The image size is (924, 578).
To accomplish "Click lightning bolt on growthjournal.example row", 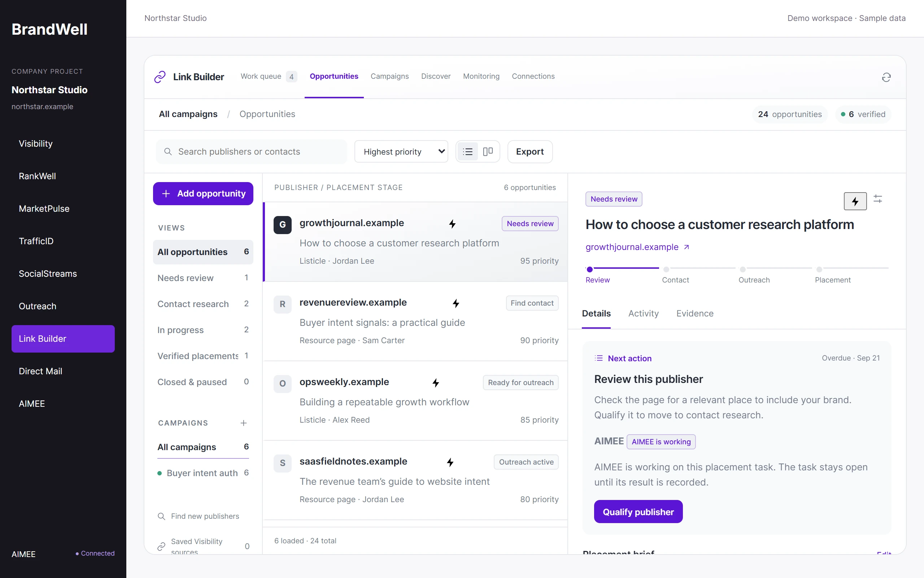I will tap(453, 224).
